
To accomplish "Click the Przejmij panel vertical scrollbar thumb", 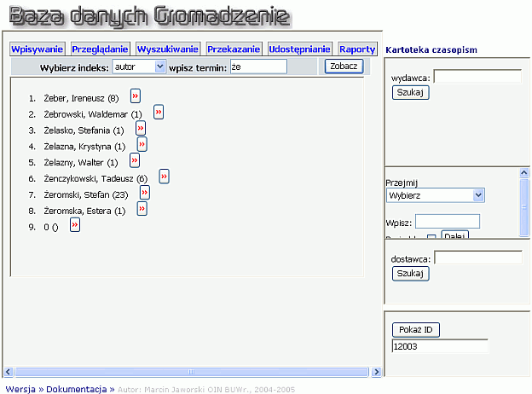I will (524, 207).
